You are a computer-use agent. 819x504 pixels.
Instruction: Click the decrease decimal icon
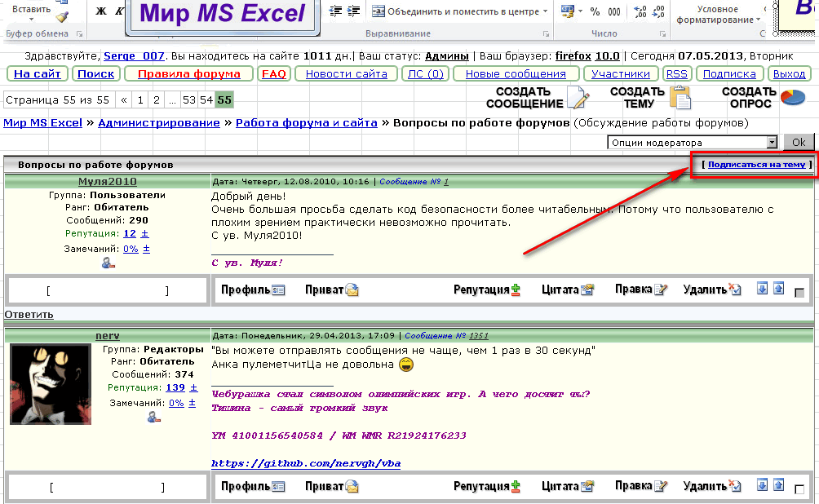(x=658, y=11)
